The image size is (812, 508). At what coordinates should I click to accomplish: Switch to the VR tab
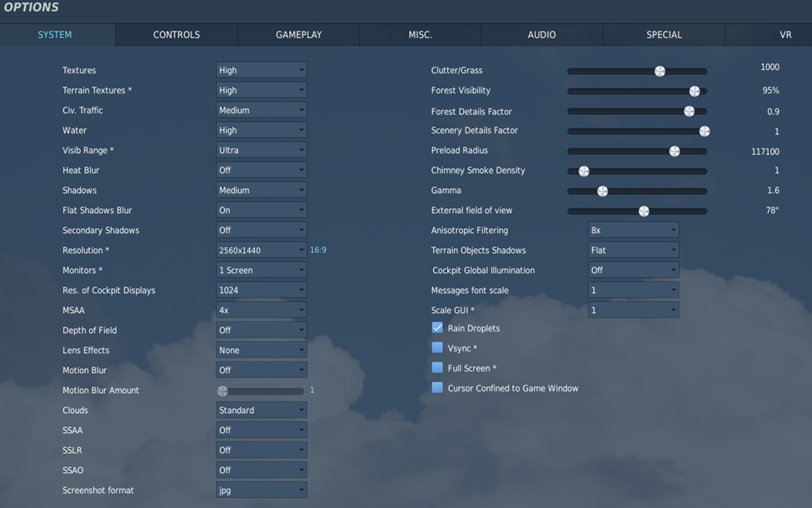tap(769, 35)
